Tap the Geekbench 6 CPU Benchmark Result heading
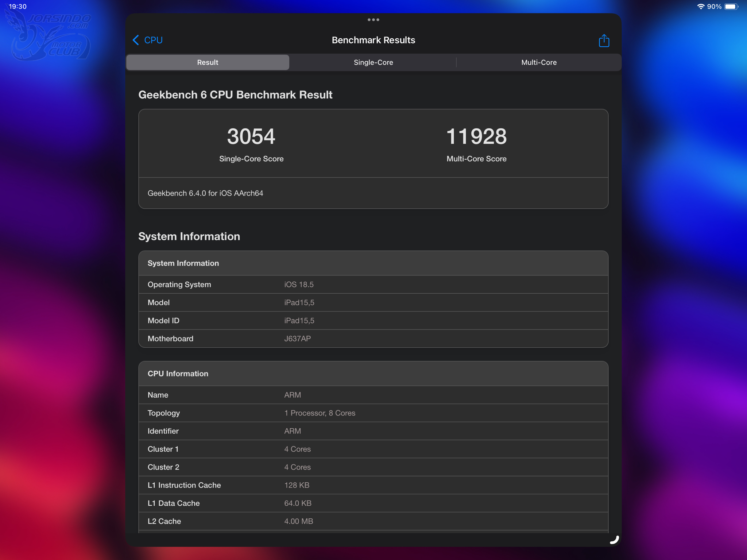 tap(235, 95)
